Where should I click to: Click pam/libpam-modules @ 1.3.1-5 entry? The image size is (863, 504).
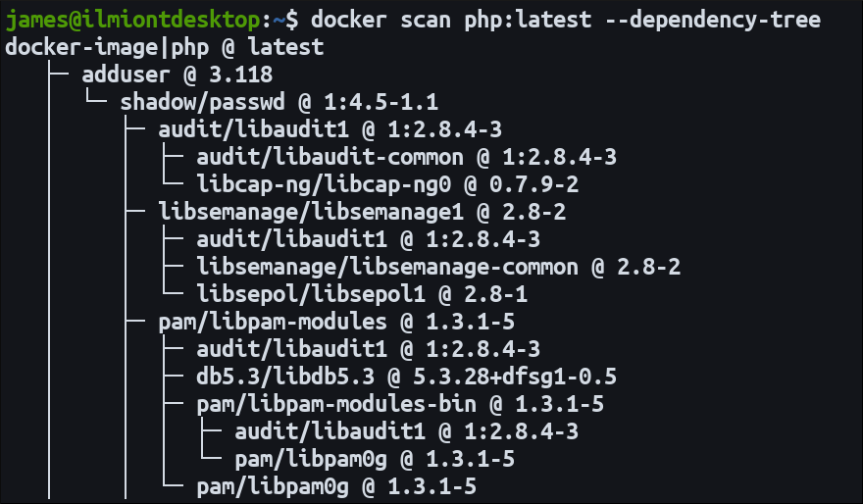[336, 322]
